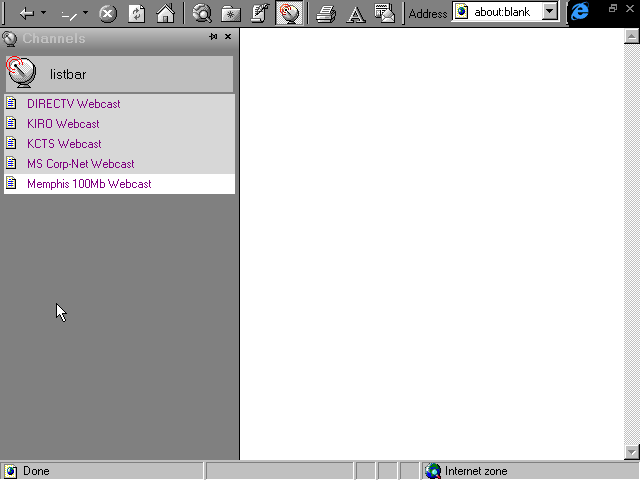Open the Back history dropdown arrow
Screen dimensions: 640x480
(x=43, y=13)
